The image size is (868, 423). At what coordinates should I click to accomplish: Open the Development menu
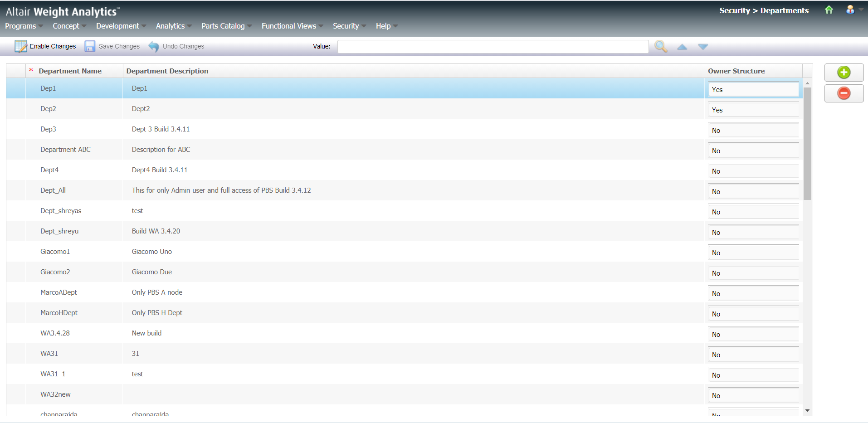point(121,26)
